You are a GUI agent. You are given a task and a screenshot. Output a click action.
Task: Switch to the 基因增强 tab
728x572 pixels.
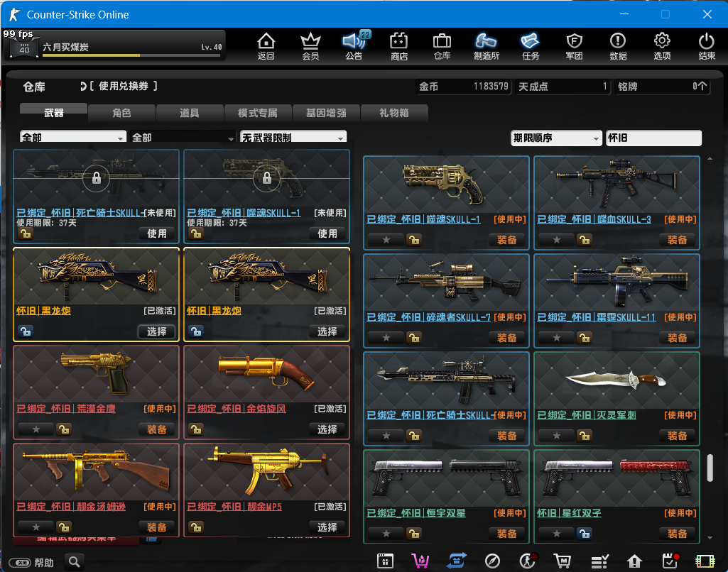click(326, 113)
